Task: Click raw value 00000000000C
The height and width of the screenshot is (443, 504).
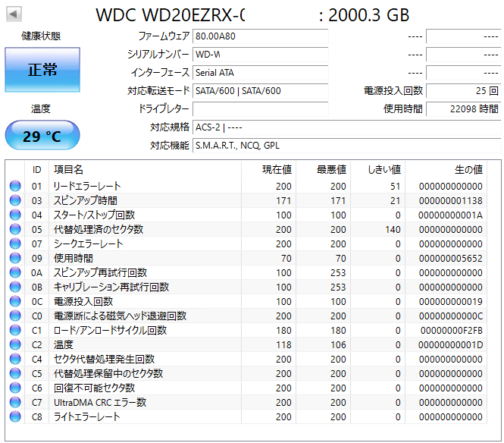Action: click(x=451, y=316)
